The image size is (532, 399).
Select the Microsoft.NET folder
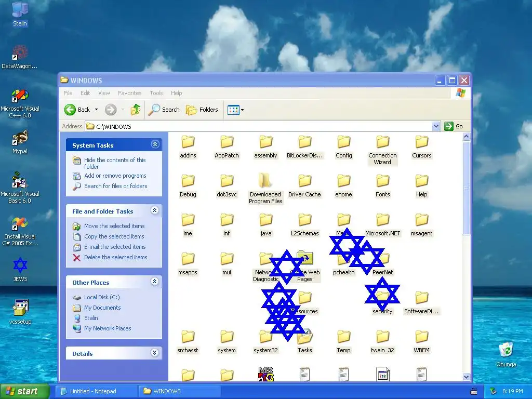coord(383,225)
